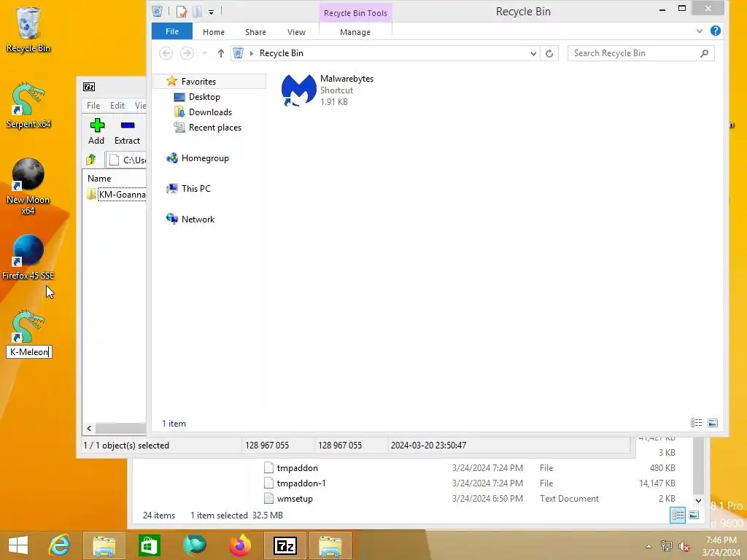Click the first File Explorer taskbar button
Screen dimensions: 747x560
[104, 545]
